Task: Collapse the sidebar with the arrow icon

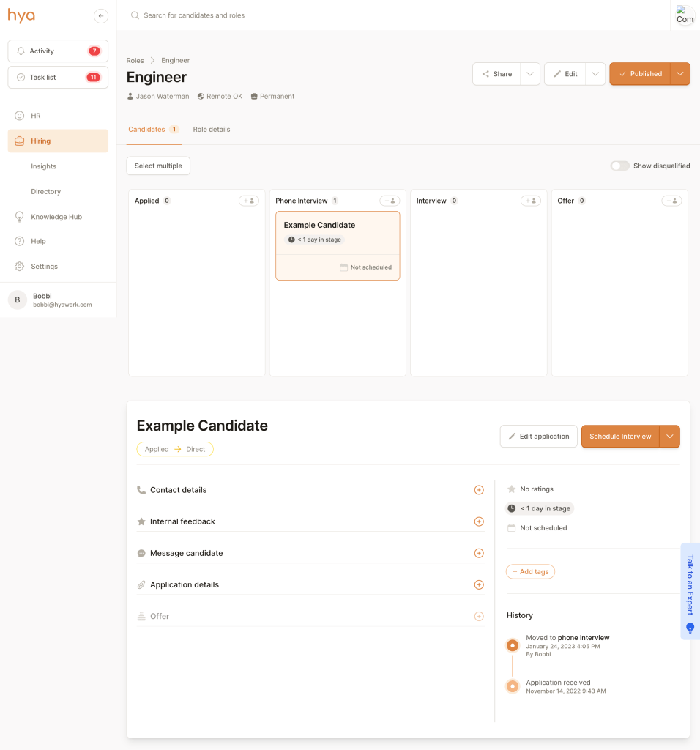Action: pos(101,16)
